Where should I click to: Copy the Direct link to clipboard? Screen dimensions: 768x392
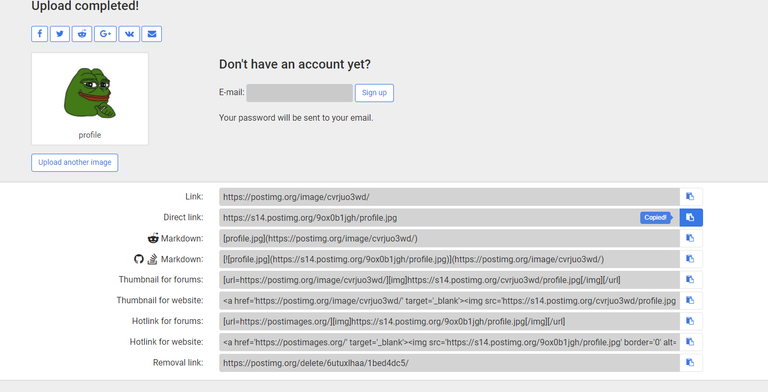(x=691, y=218)
